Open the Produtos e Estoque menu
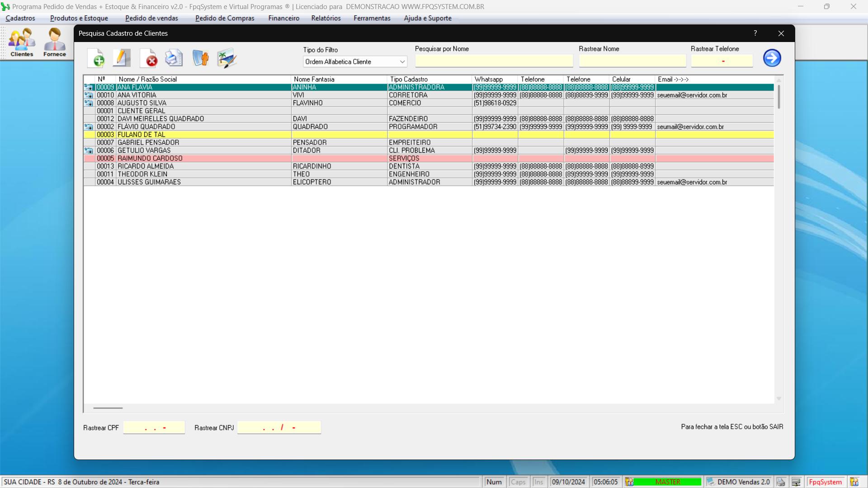 79,19
